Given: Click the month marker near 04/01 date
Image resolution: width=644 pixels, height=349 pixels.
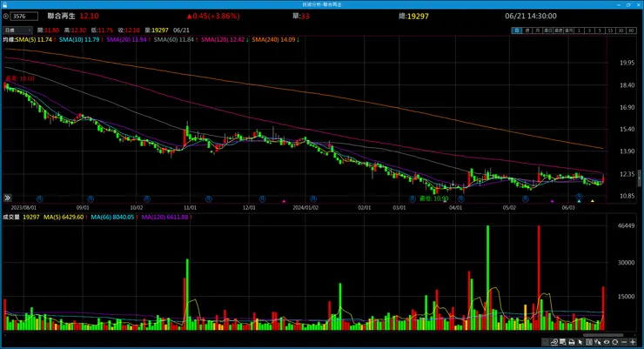Looking at the screenshot, I should tap(461, 198).
